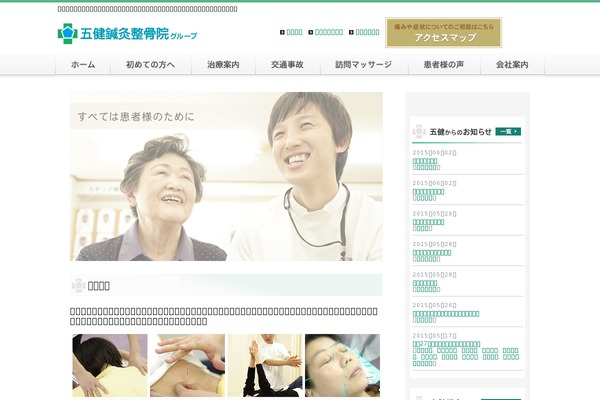
Task: Click the faded cross icon beside 五健からのお知らせ
Action: pos(419,132)
